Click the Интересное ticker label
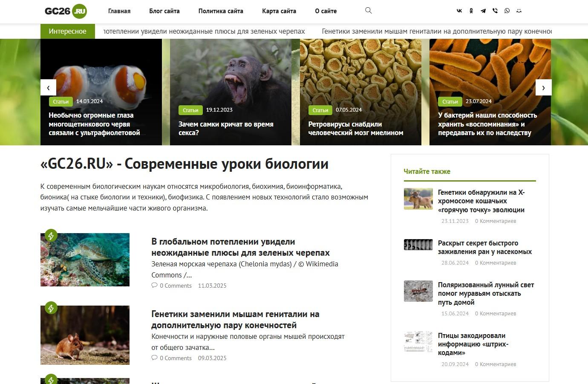The image size is (588, 384). (67, 31)
